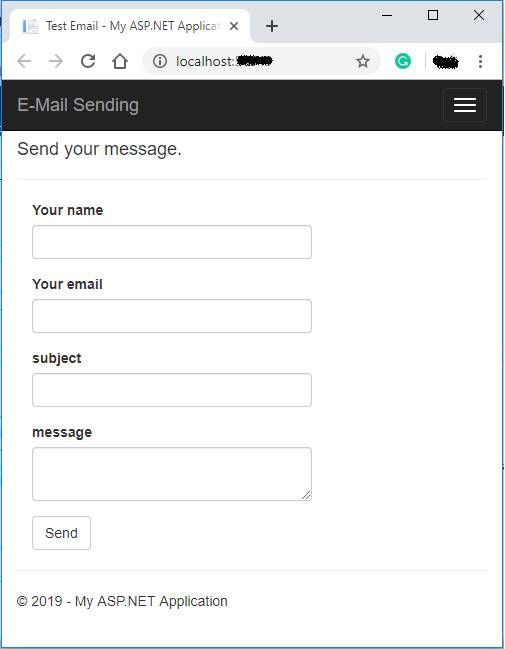Click the blacked-out profile button in toolbar
Image resolution: width=505 pixels, height=649 pixels.
[x=445, y=62]
